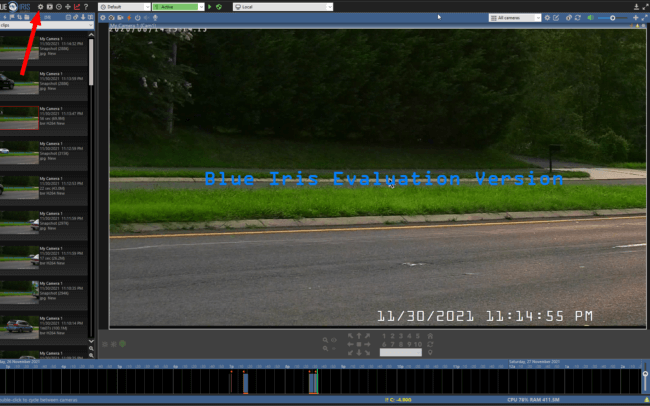This screenshot has height=406, width=650.
Task: Select PTZ preset 10
Action: 418,344
